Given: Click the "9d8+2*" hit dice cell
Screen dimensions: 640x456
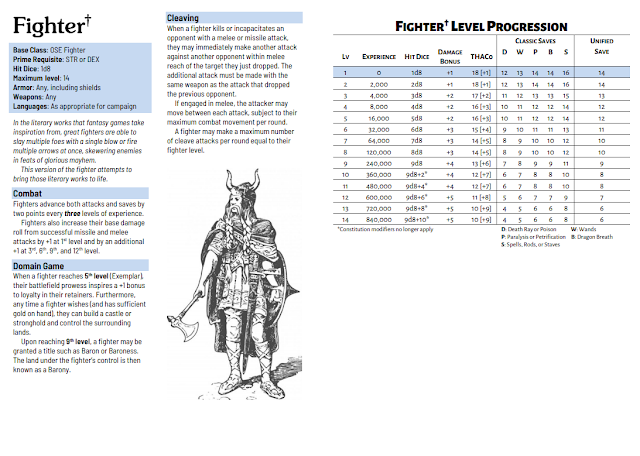Looking at the screenshot, I should coord(416,174).
